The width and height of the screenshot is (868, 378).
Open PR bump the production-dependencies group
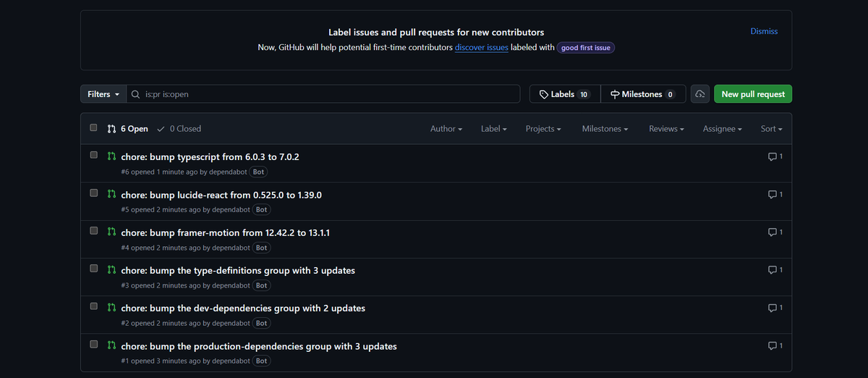pyautogui.click(x=259, y=346)
